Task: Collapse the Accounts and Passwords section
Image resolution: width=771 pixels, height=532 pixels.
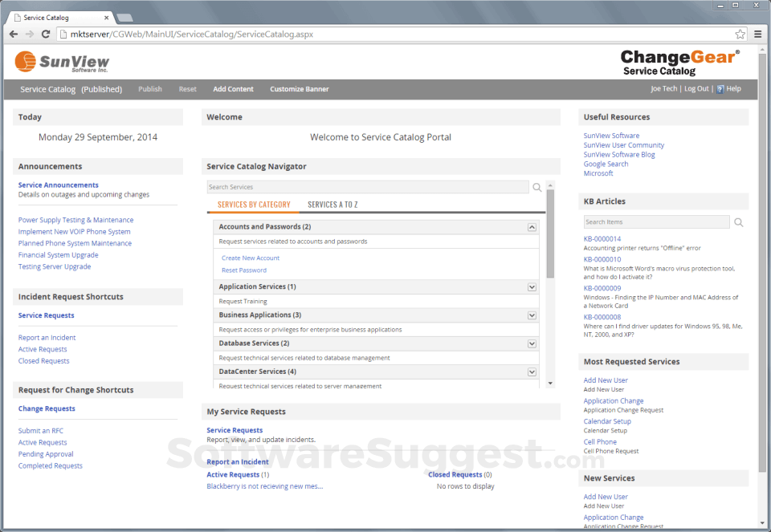Action: (x=531, y=226)
